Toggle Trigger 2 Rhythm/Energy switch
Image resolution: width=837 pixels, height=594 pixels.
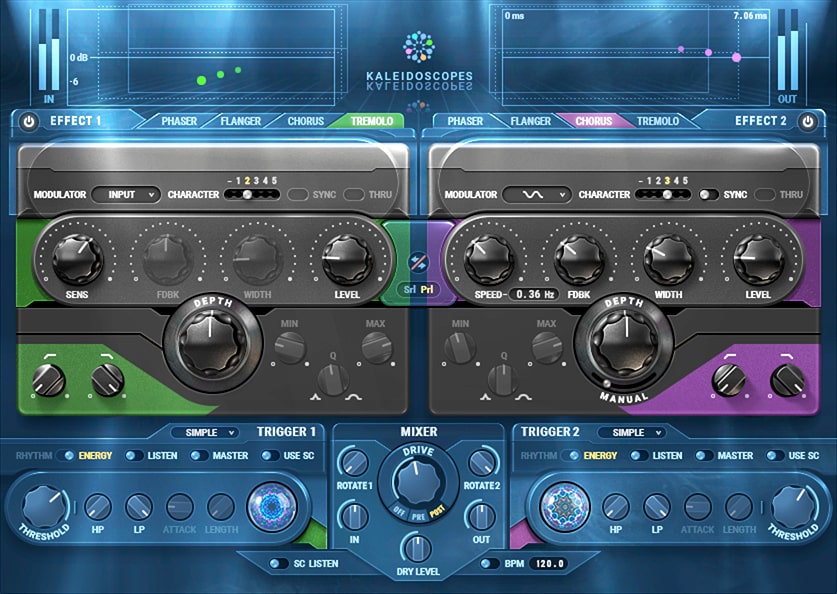pyautogui.click(x=570, y=456)
